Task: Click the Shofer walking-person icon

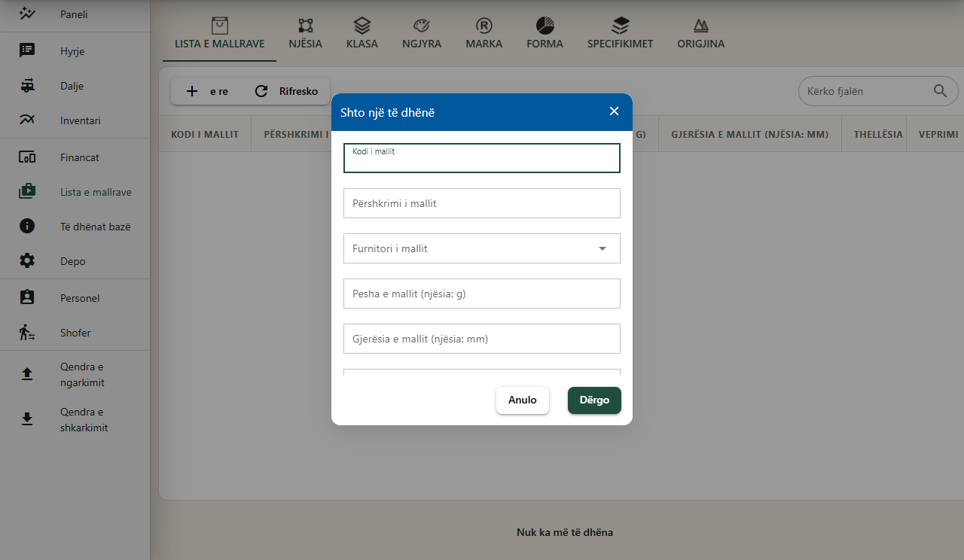Action: click(27, 332)
